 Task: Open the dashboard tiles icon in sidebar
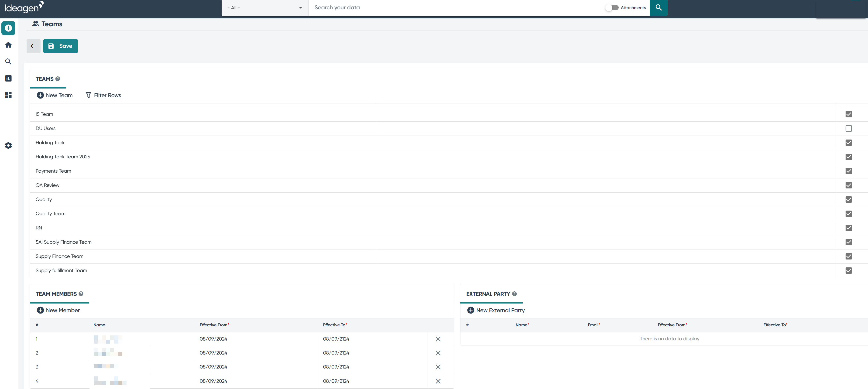(x=8, y=95)
